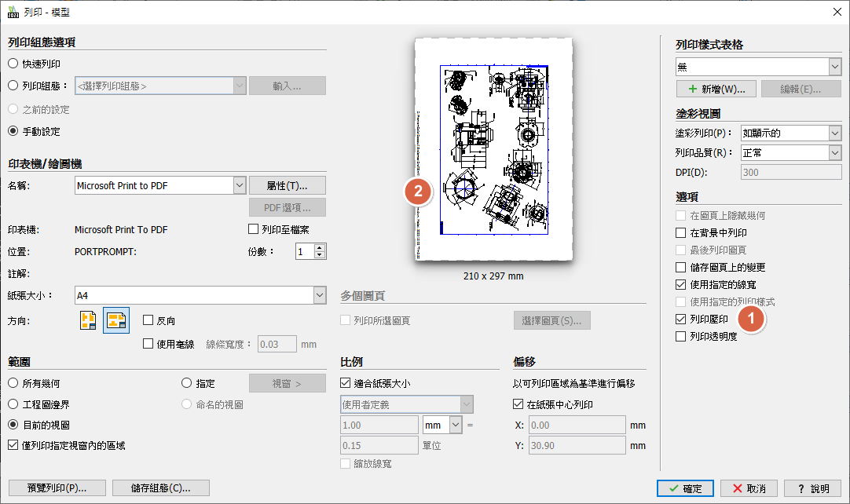The image size is (850, 504).
Task: Click the application icon in title bar
Action: [13, 12]
